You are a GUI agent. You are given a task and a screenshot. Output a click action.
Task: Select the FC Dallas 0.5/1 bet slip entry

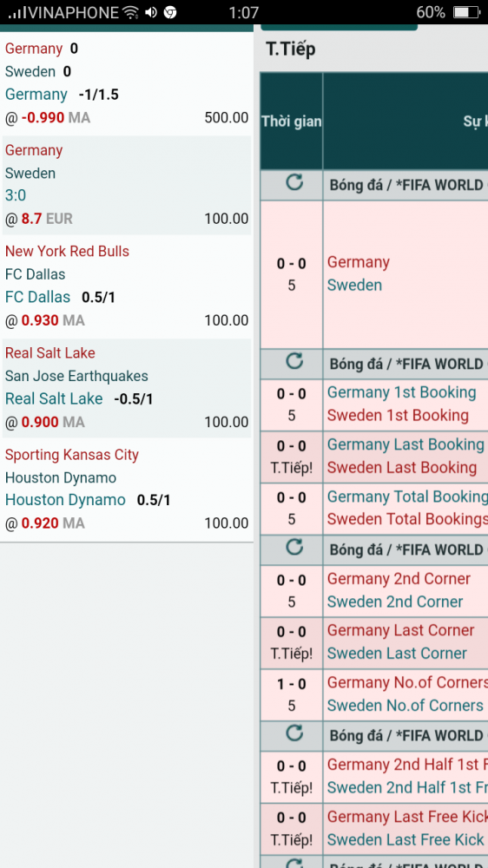point(127,286)
